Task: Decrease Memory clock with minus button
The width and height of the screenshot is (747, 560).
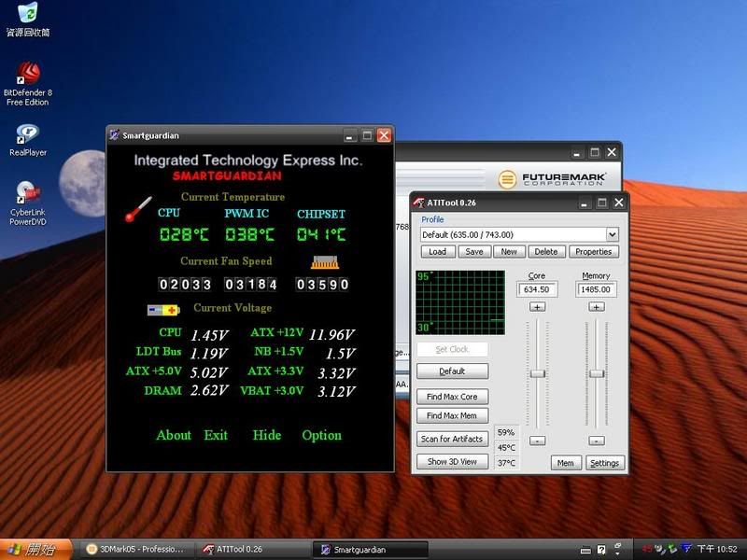Action: pos(597,441)
